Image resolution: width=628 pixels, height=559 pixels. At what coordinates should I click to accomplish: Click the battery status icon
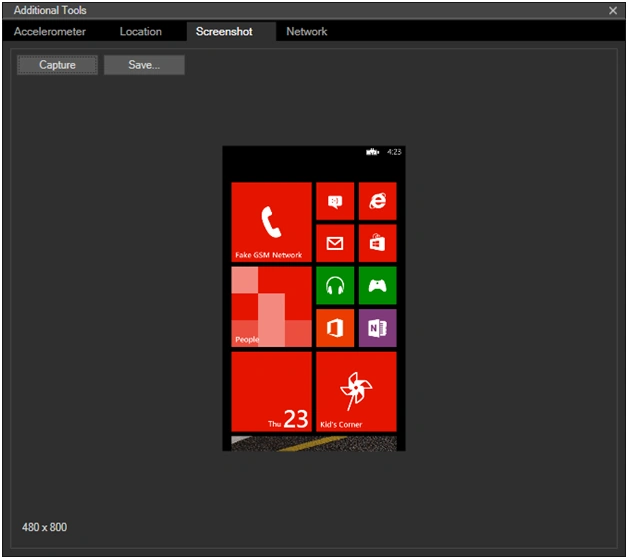tap(372, 152)
